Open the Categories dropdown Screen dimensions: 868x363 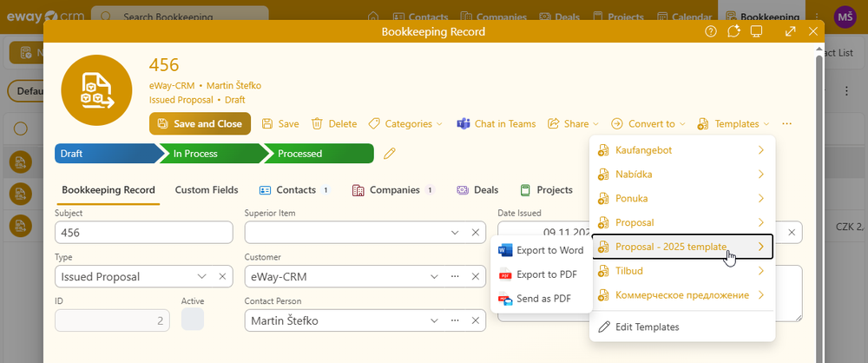click(404, 124)
